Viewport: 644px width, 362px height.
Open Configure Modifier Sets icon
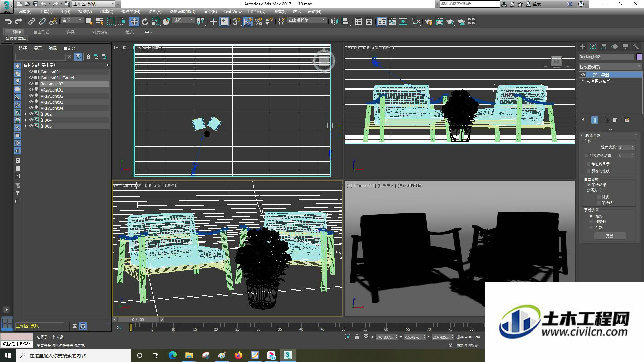pos(627,120)
